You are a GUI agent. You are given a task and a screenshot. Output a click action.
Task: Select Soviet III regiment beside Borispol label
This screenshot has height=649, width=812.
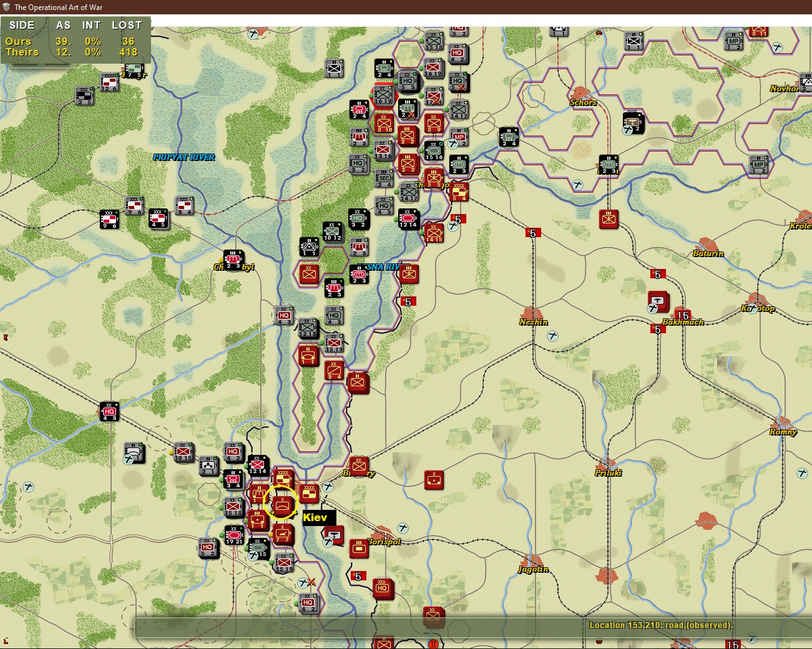tap(359, 549)
